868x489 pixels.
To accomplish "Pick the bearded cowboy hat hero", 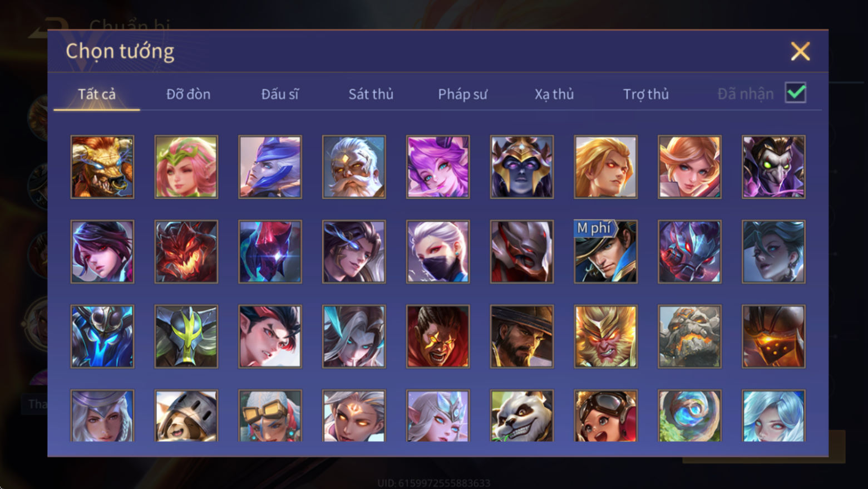I will tap(521, 336).
